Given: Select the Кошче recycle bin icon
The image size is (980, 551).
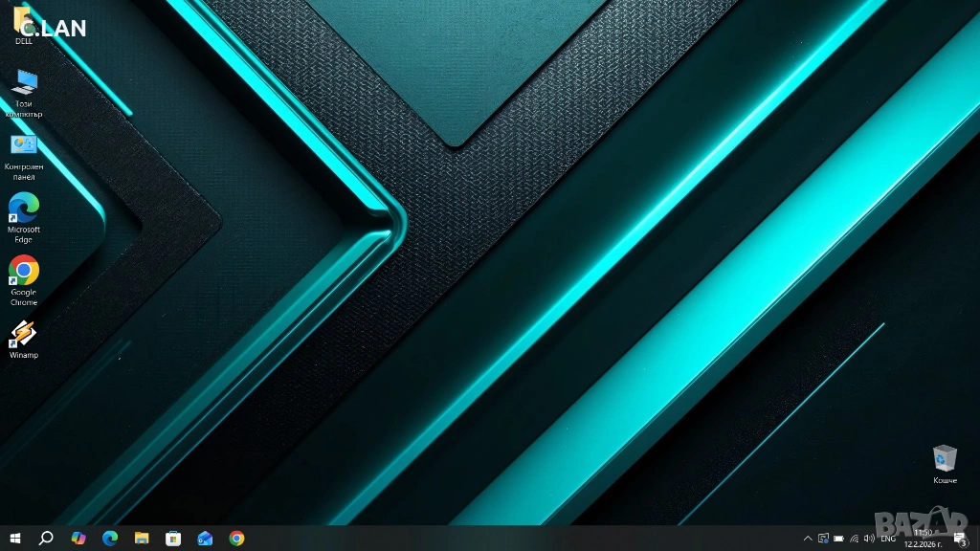Looking at the screenshot, I should tap(945, 458).
